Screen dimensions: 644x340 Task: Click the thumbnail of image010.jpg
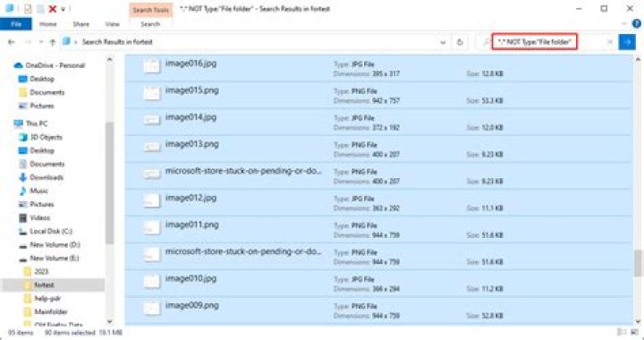click(151, 281)
